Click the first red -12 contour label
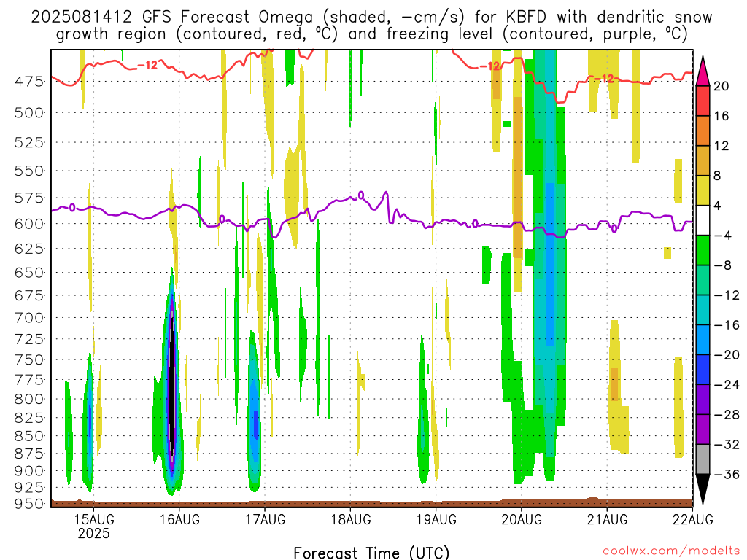The height and width of the screenshot is (560, 747). point(147,66)
